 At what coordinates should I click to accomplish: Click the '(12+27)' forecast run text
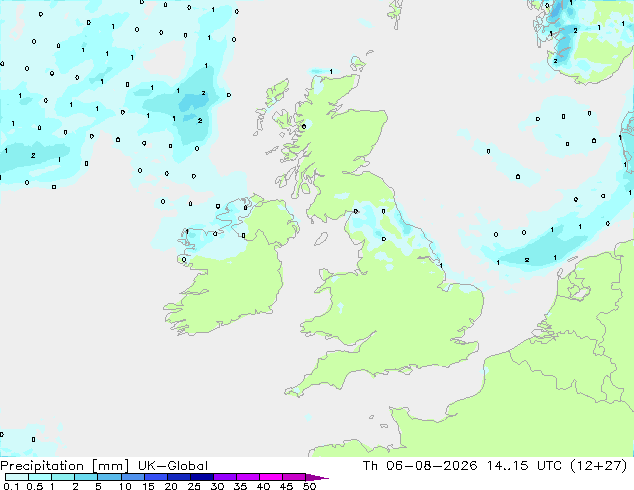tap(598, 465)
